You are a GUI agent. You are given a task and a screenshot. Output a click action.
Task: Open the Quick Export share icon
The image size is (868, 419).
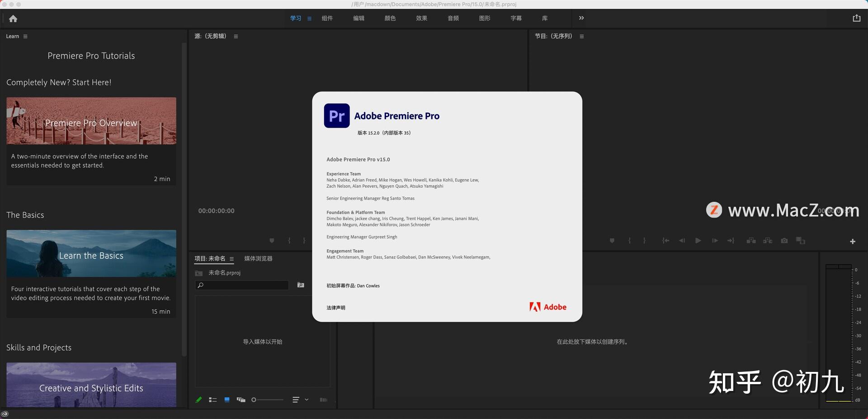coord(856,18)
